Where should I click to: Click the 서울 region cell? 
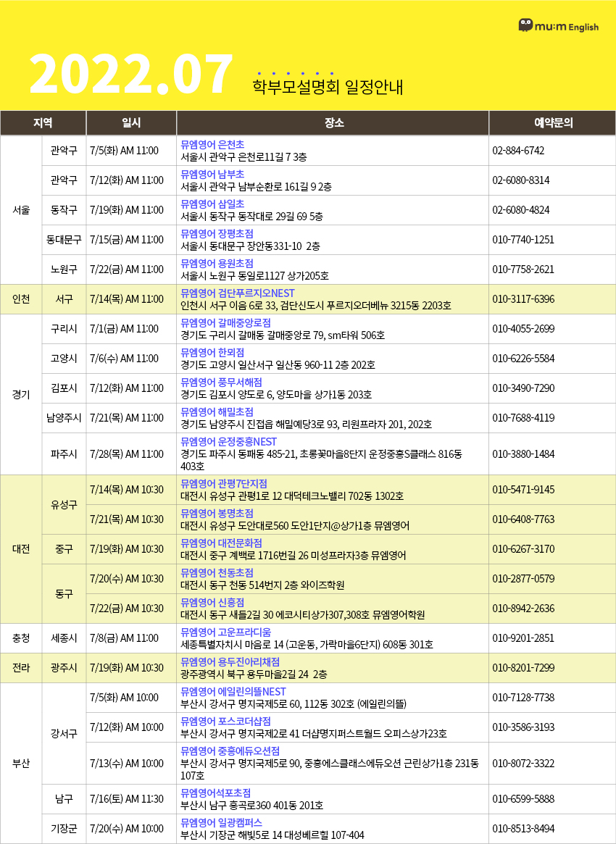20,210
